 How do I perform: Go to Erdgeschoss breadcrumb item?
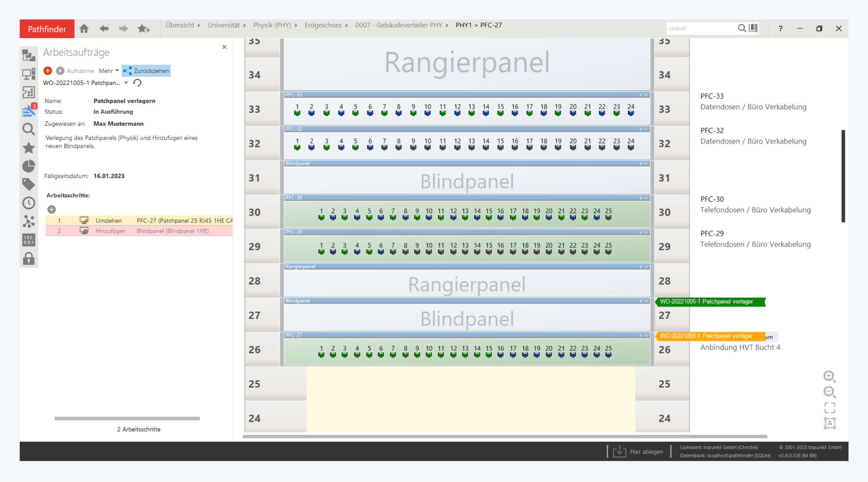[323, 25]
